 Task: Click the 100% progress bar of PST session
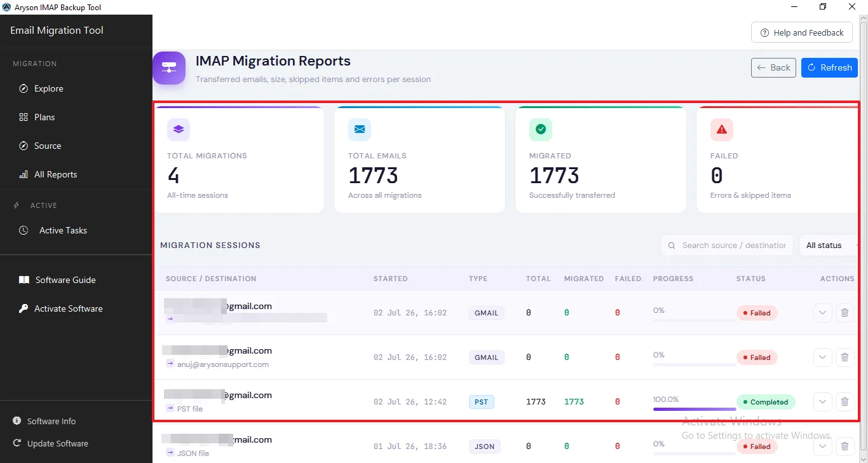click(695, 409)
